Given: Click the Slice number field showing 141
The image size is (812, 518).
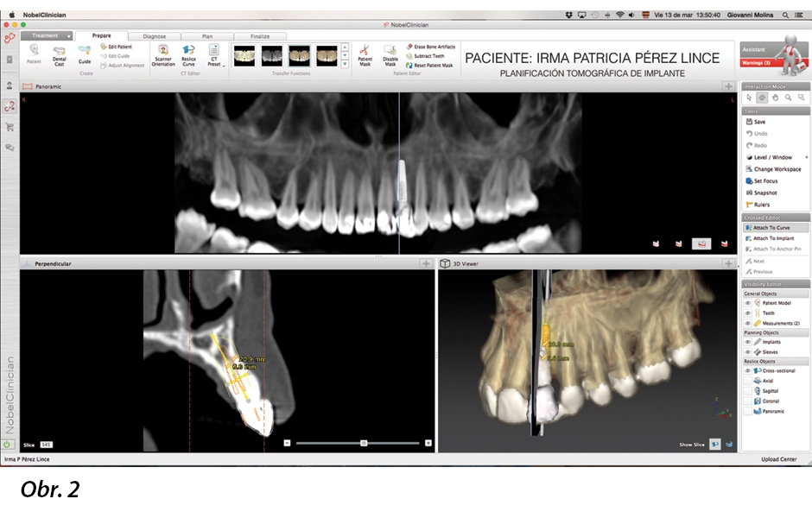Looking at the screenshot, I should 46,445.
